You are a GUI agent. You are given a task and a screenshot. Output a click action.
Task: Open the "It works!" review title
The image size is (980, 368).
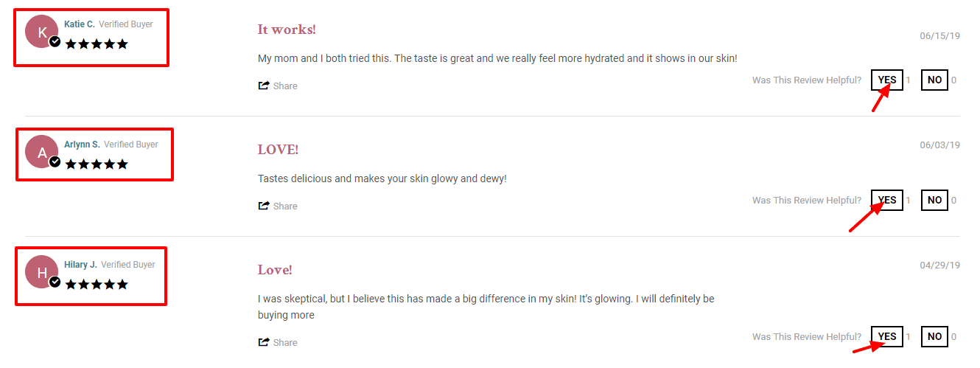(x=287, y=29)
